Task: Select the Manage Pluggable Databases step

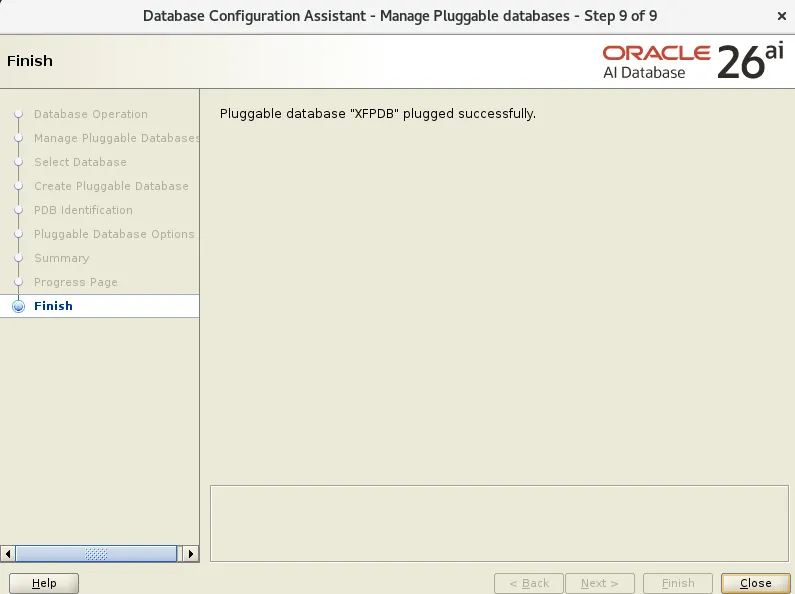Action: pyautogui.click(x=117, y=138)
